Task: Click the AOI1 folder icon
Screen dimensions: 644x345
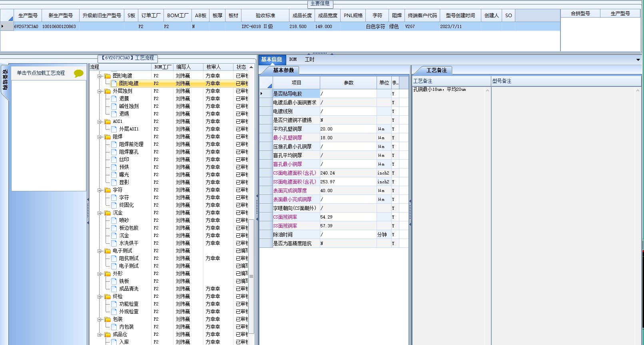Action: click(x=108, y=122)
